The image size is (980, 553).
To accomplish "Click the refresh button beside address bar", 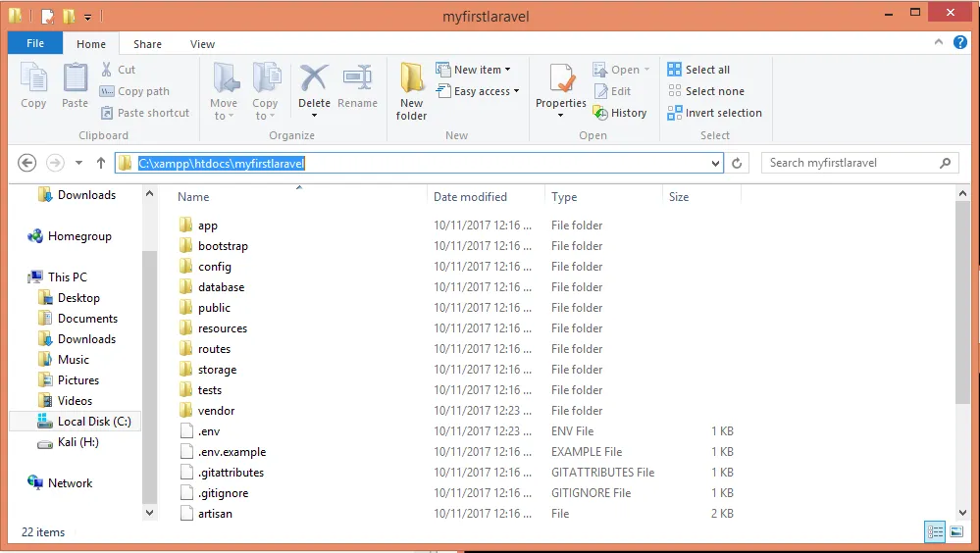I will [737, 163].
